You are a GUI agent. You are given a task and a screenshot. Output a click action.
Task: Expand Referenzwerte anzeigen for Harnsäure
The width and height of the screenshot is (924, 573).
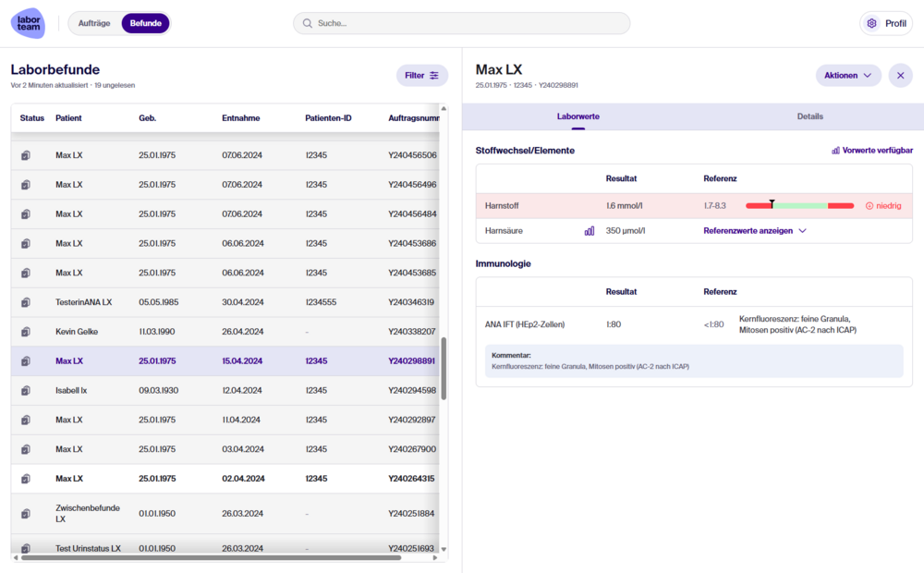(x=755, y=231)
